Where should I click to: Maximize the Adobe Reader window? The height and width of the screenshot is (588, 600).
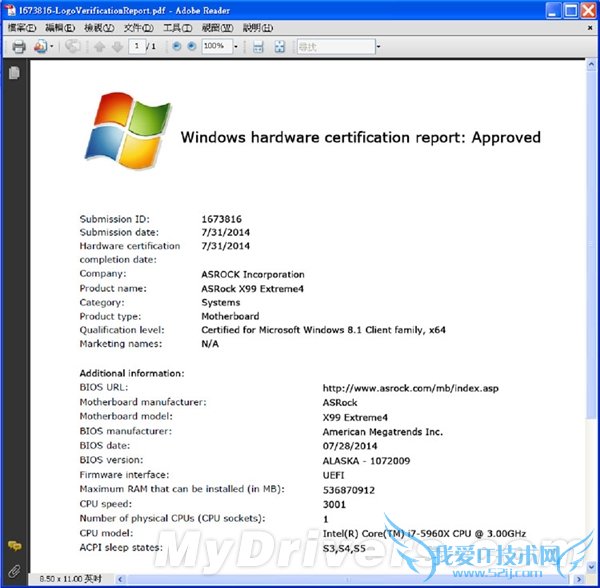click(571, 10)
